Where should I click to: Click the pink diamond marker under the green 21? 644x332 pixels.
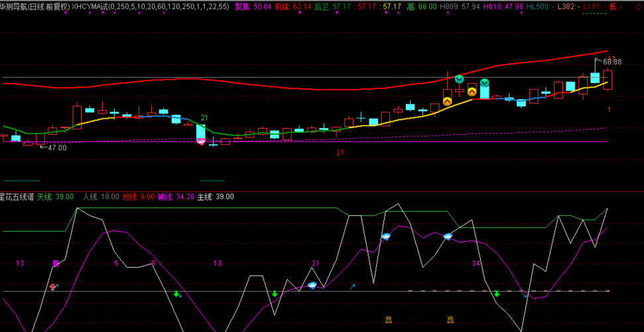(x=201, y=141)
